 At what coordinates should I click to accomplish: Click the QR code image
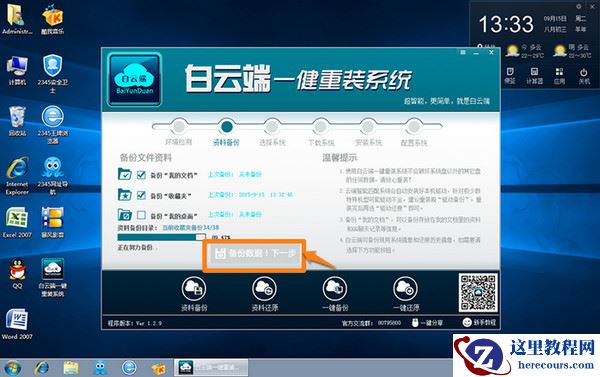pos(478,293)
